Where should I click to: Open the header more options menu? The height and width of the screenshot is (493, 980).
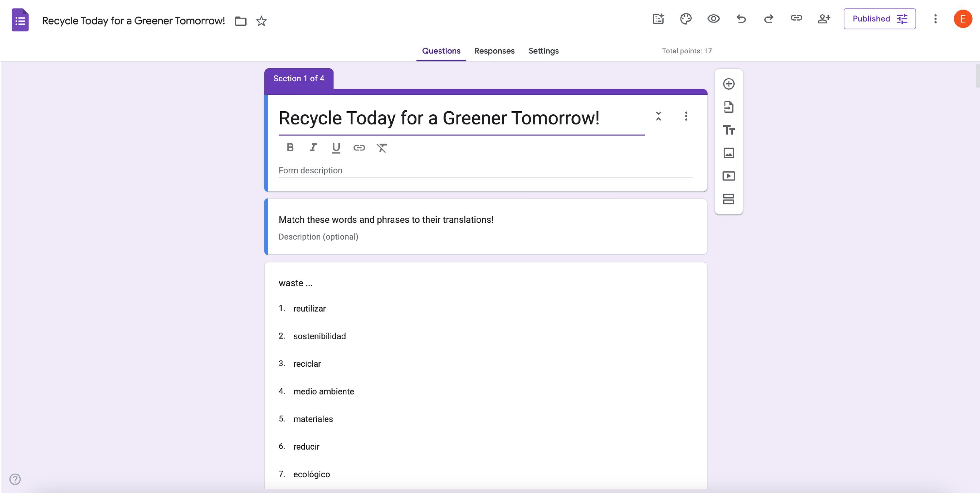coord(936,19)
